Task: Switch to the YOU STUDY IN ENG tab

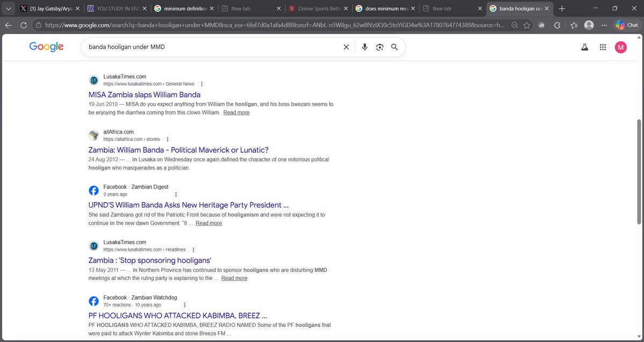Action: (117, 9)
